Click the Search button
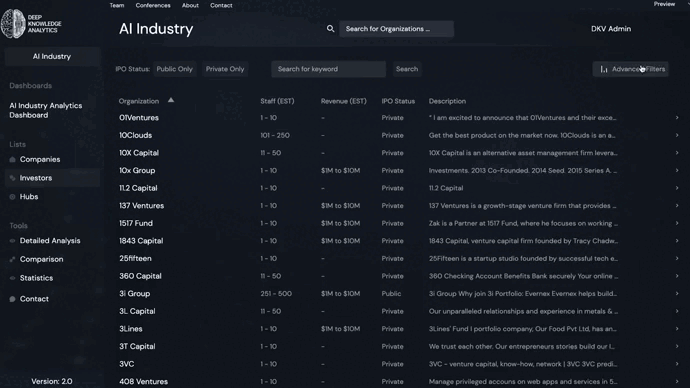690x388 pixels. (407, 69)
